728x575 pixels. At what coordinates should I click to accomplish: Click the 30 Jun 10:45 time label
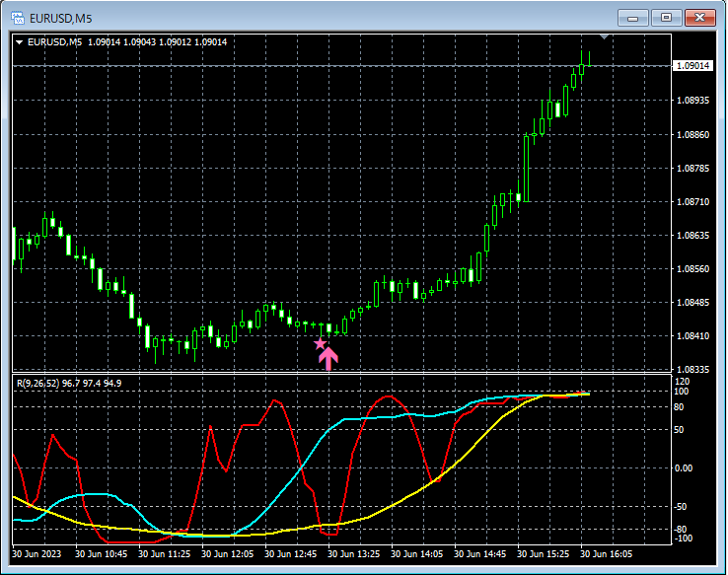101,554
